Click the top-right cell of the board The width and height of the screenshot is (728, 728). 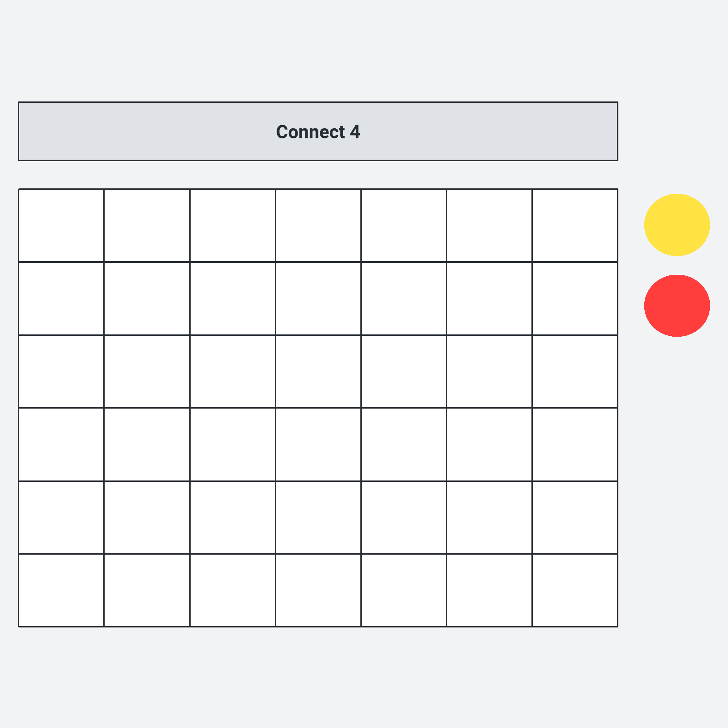point(575,226)
